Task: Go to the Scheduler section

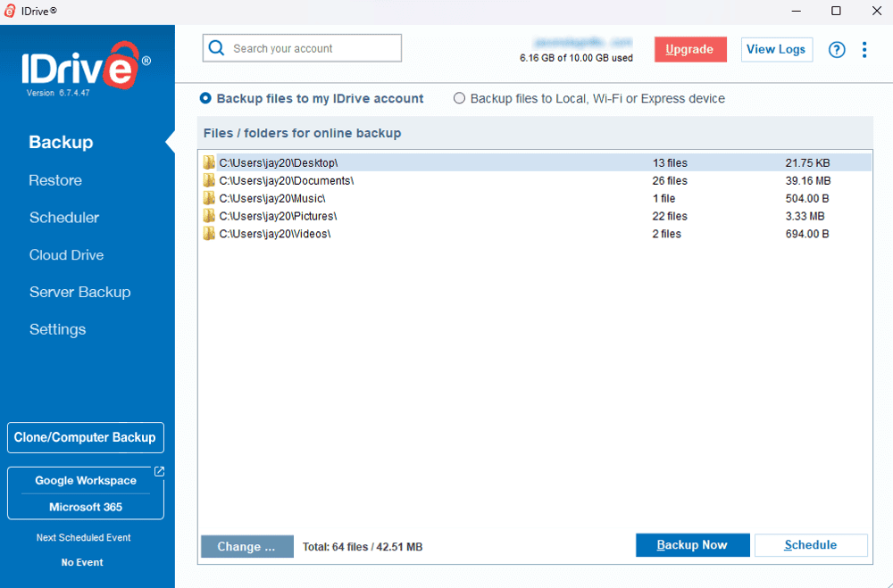Action: point(64,218)
